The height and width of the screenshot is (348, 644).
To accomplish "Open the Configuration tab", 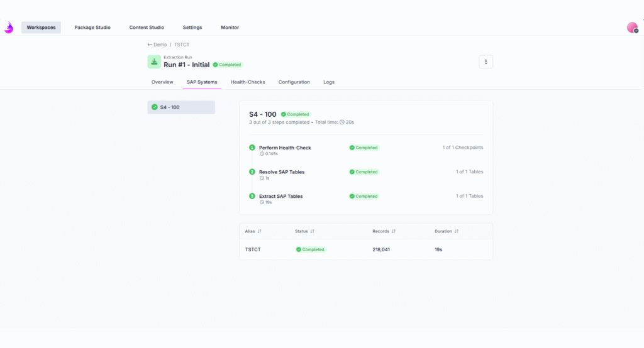I will coord(294,82).
